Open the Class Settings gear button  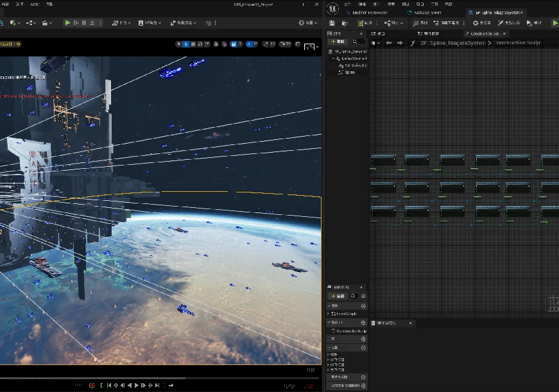pos(481,23)
